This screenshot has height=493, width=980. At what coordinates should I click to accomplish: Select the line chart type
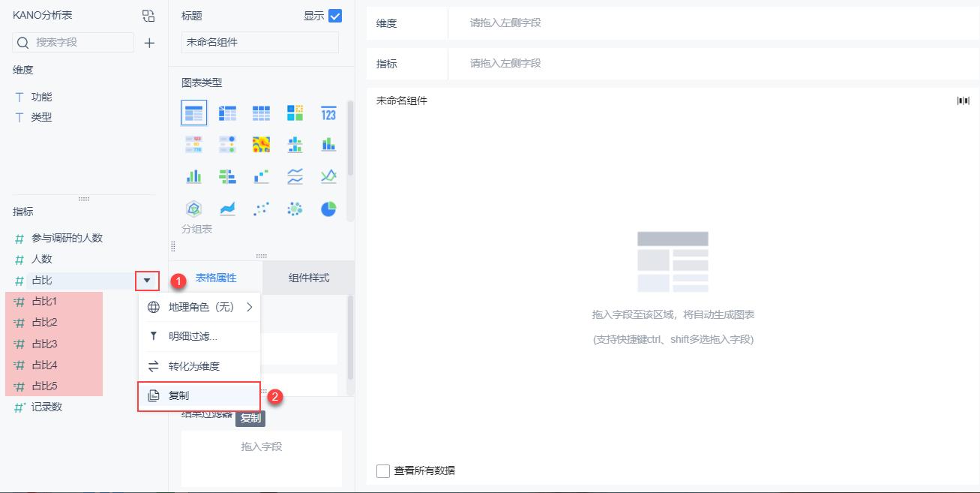pos(294,176)
